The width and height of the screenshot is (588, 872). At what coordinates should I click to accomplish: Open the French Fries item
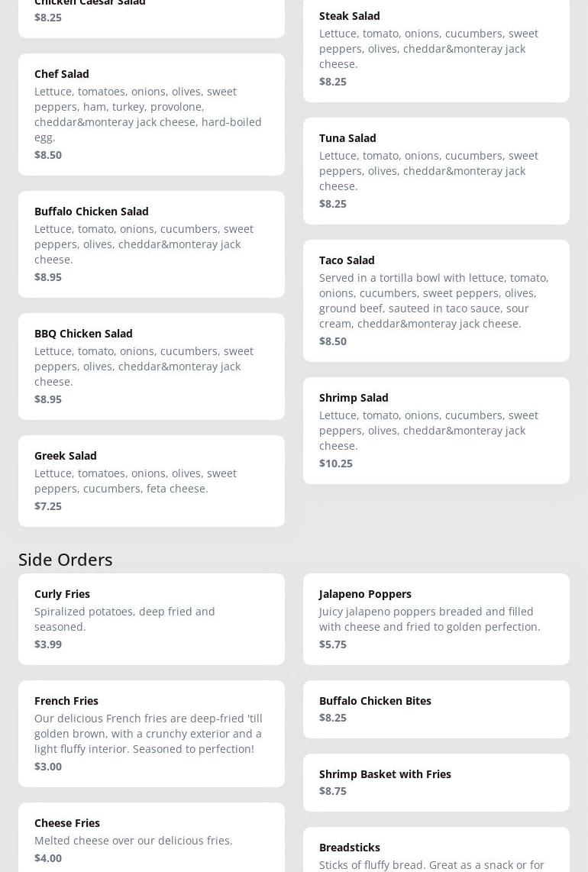click(x=151, y=734)
